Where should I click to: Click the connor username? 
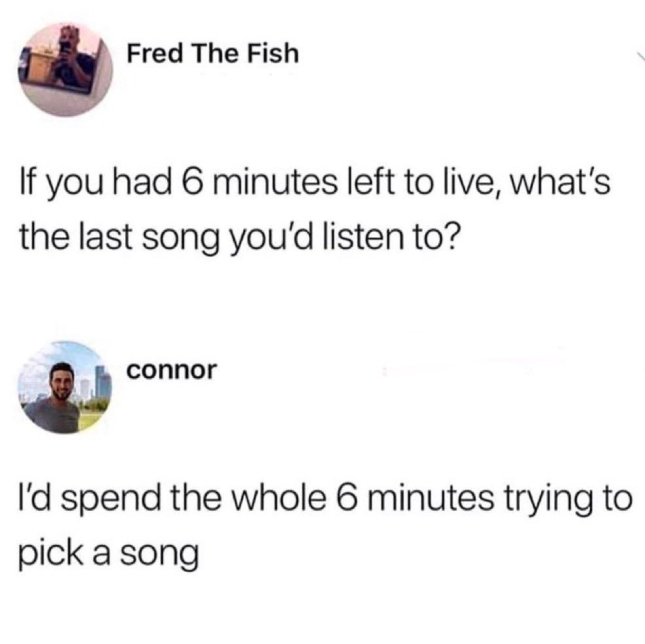click(x=172, y=370)
